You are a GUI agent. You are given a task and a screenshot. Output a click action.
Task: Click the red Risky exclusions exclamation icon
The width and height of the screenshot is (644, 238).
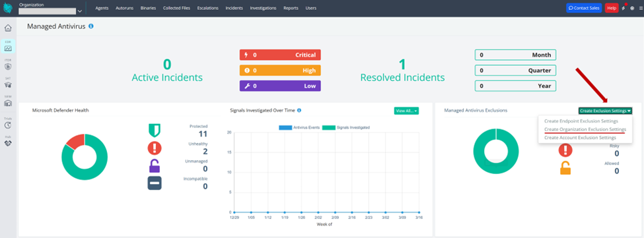565,150
